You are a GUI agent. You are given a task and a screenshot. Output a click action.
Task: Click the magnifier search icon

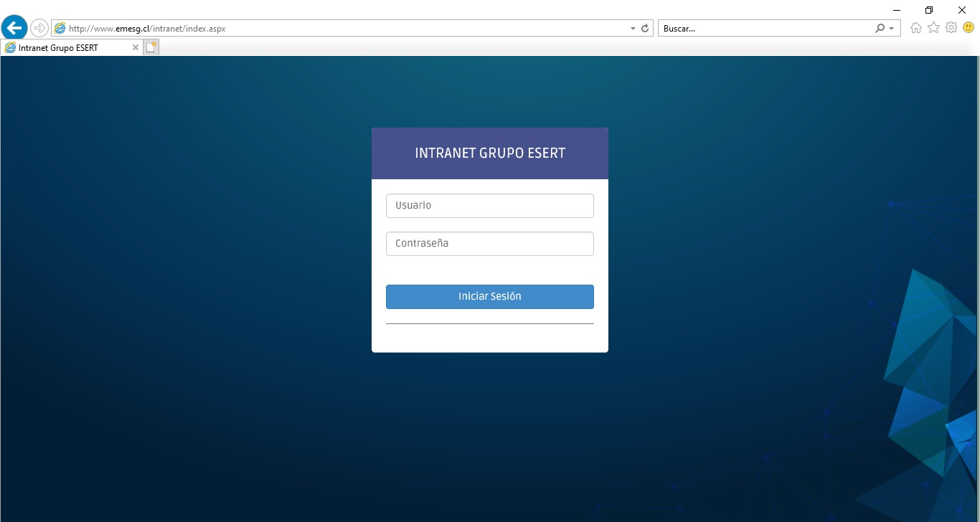pos(880,29)
